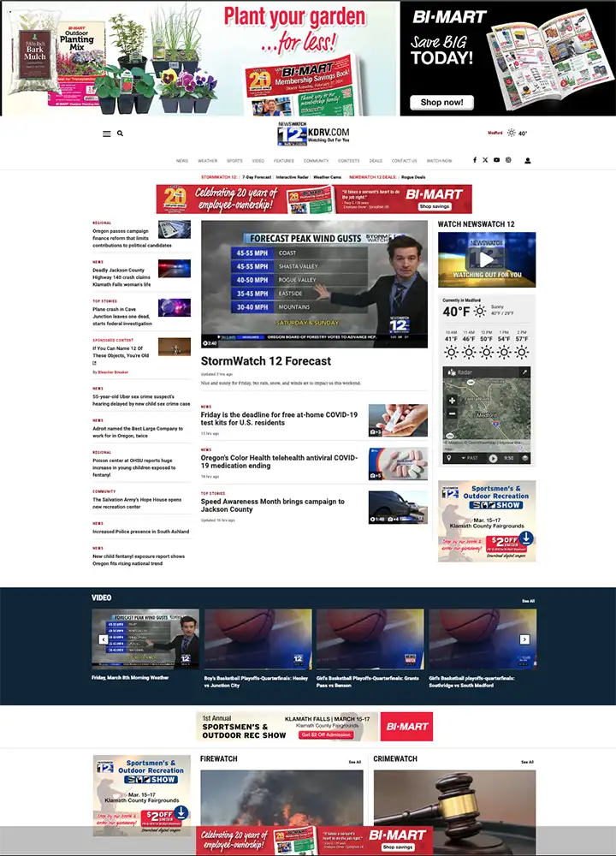This screenshot has width=616, height=856.
Task: Open the radar PAST dropdown
Action: (469, 458)
